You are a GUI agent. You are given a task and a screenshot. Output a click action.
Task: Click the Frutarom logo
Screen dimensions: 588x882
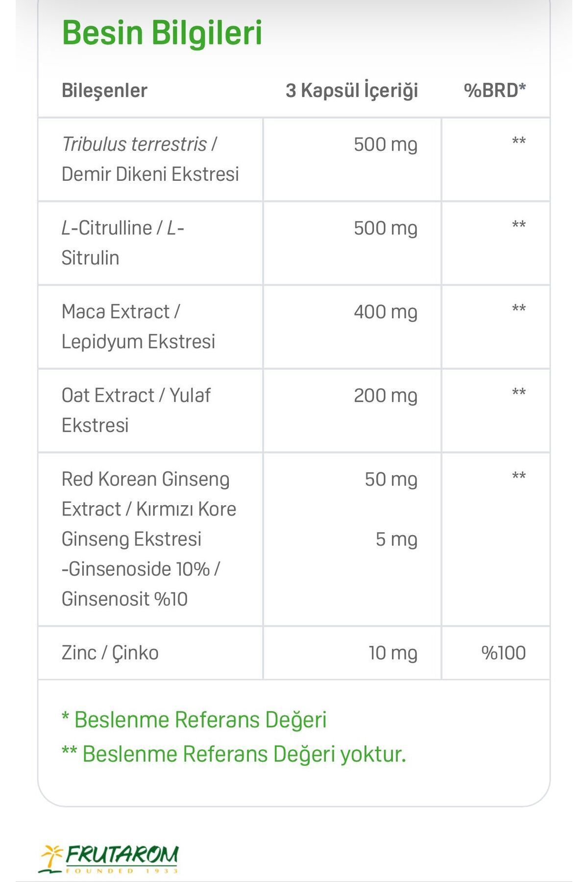(109, 858)
